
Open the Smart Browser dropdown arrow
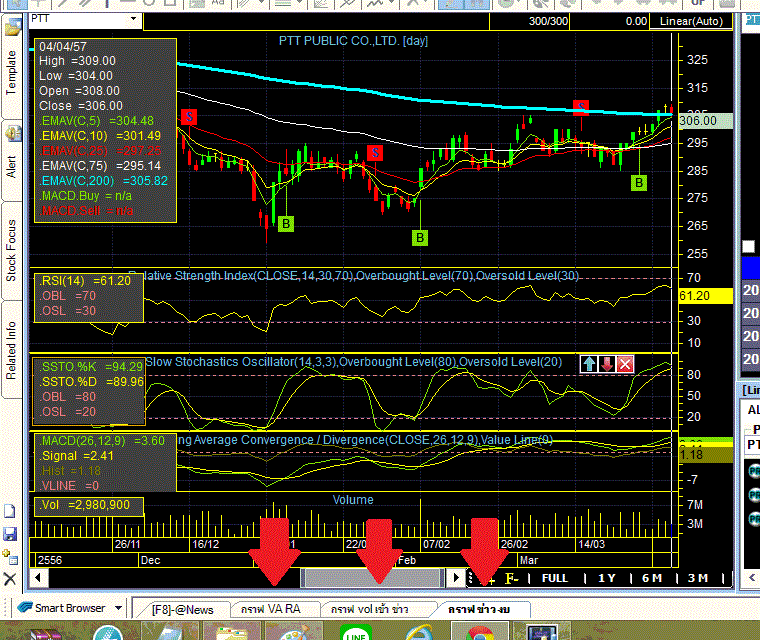pyautogui.click(x=119, y=608)
